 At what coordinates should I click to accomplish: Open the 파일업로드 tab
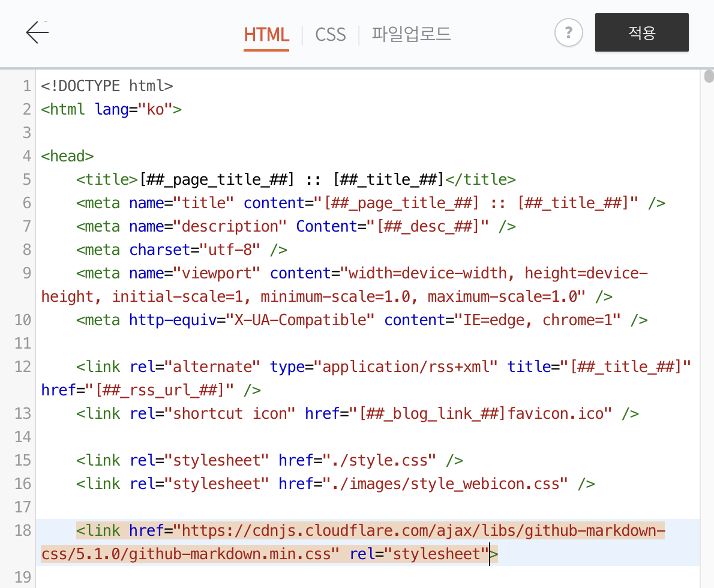(x=411, y=34)
